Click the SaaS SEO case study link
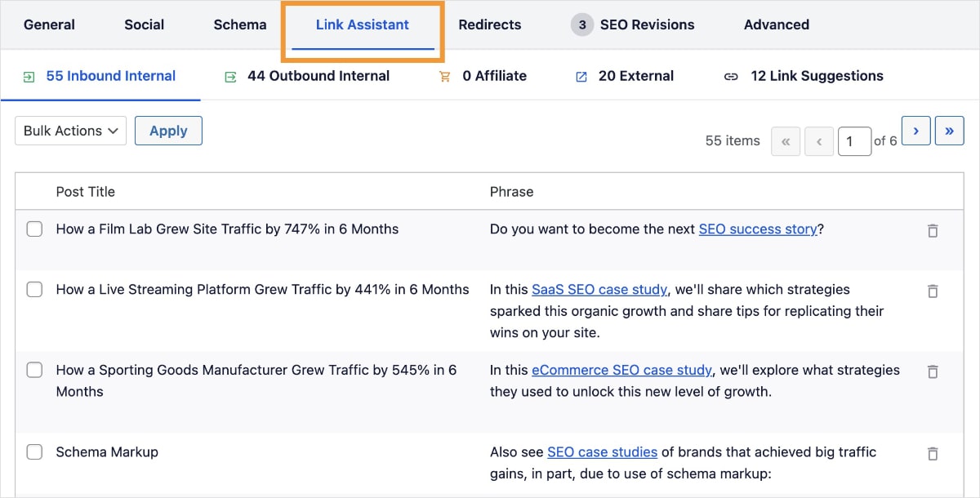The height and width of the screenshot is (498, 980). (599, 289)
